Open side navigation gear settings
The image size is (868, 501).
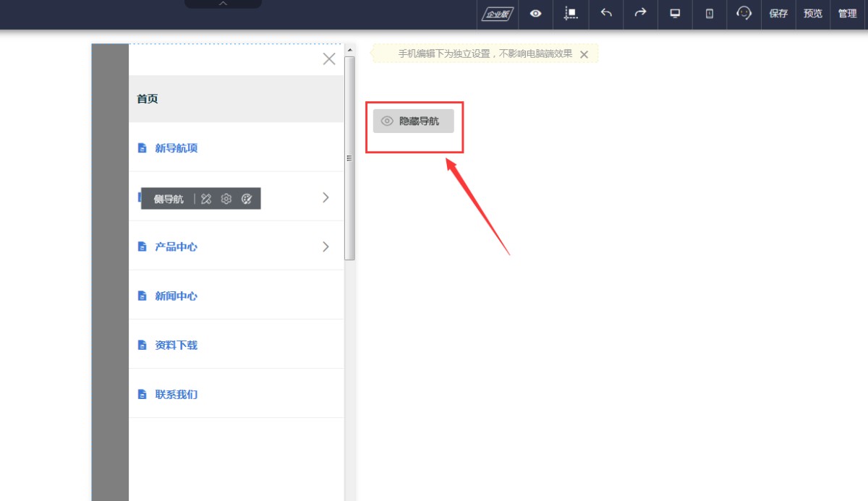226,199
